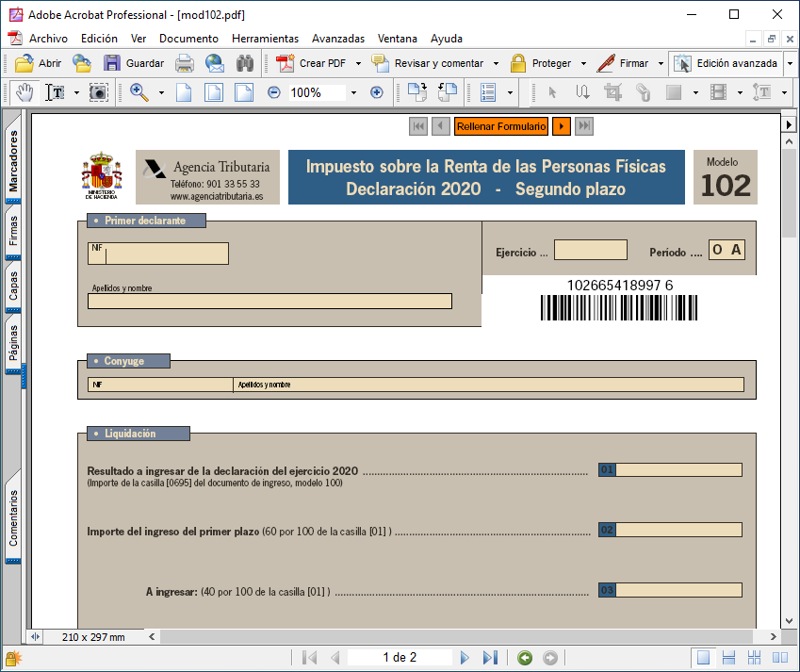The width and height of the screenshot is (800, 672).
Task: Click the email globe icon
Action: point(215,63)
